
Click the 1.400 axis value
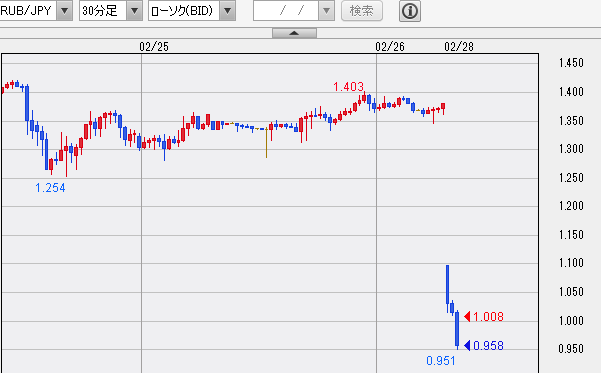point(571,92)
